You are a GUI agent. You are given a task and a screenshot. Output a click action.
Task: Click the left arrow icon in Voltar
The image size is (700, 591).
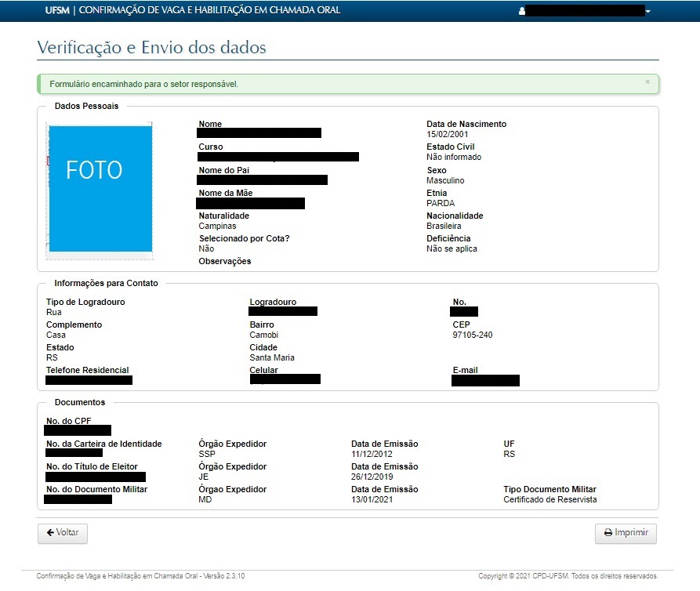50,533
